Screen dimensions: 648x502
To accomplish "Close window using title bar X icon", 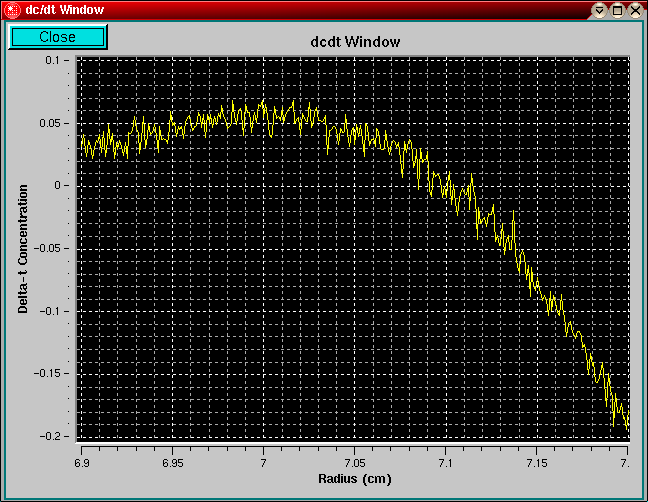I will [x=635, y=10].
